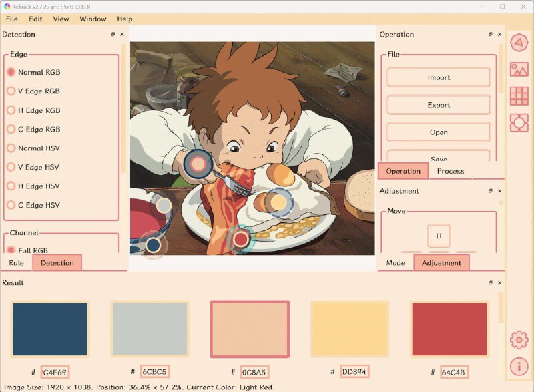Viewport: 534px width, 392px height.
Task: Select Normal HSV option
Action: (33, 148)
